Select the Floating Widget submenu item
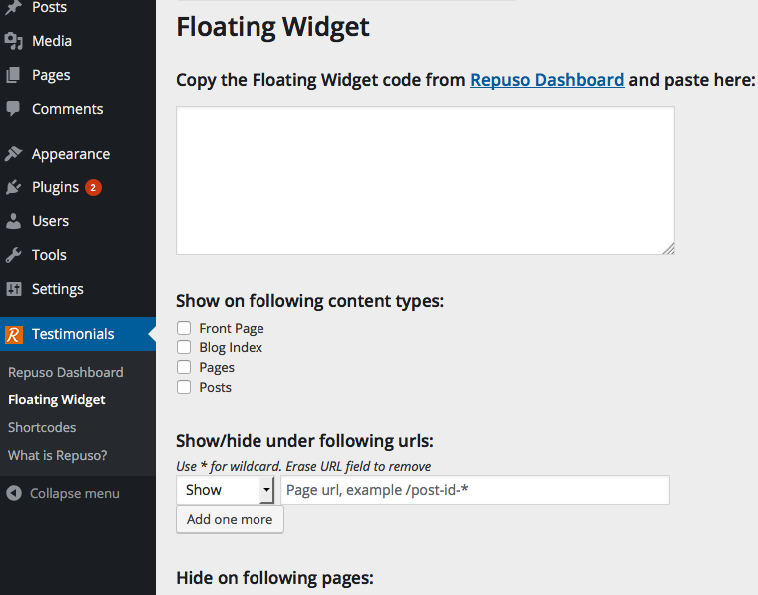Image resolution: width=758 pixels, height=595 pixels. pyautogui.click(x=57, y=400)
